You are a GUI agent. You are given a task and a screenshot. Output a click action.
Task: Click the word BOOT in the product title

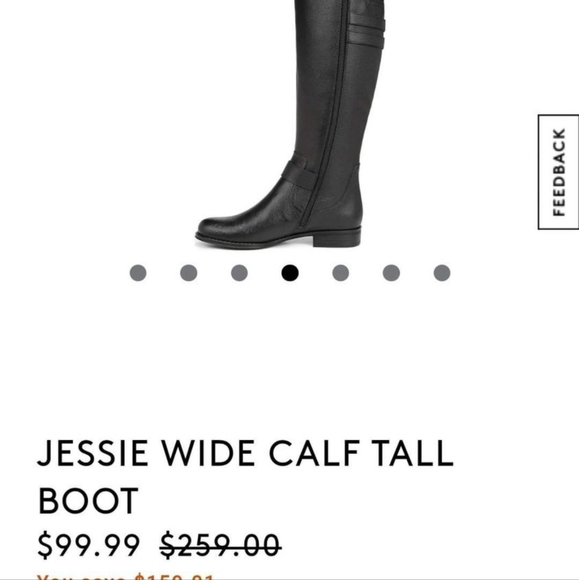tap(88, 501)
